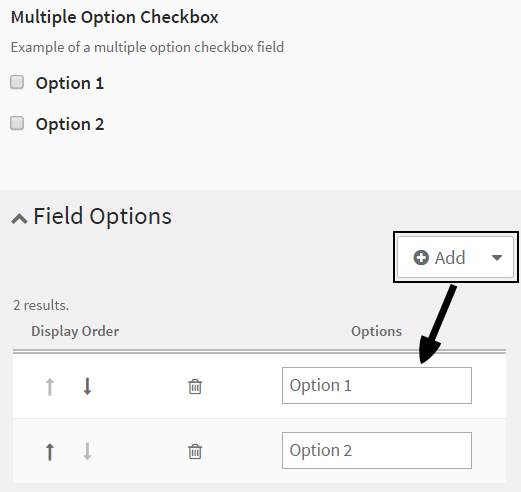Screen dimensions: 521x492
Task: Click the Add button text
Action: click(450, 258)
